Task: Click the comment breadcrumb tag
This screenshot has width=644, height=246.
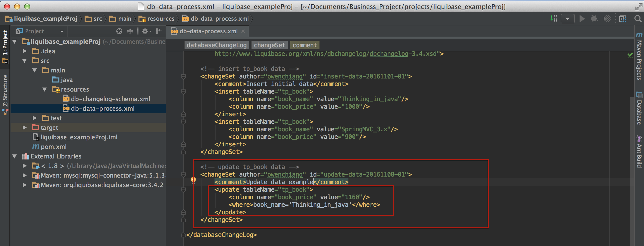Action: pyautogui.click(x=305, y=45)
